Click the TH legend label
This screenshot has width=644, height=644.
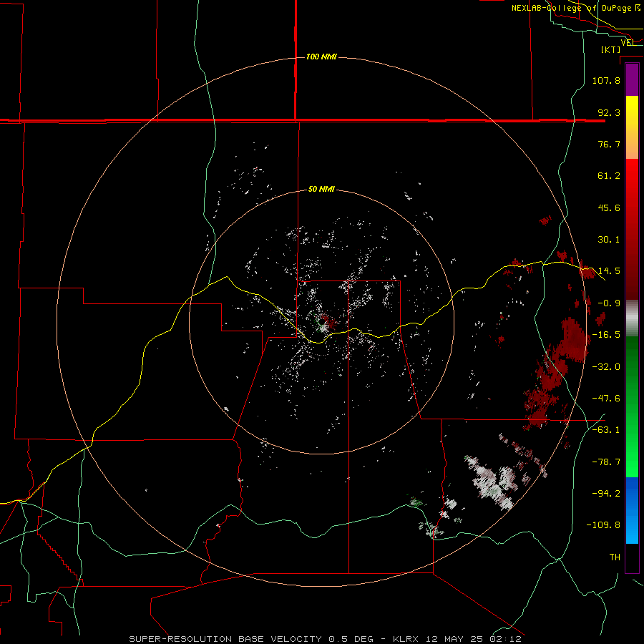(615, 557)
